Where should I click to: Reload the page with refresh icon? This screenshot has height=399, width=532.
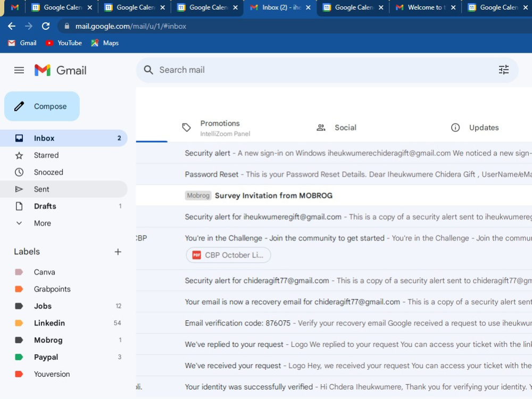pyautogui.click(x=46, y=26)
